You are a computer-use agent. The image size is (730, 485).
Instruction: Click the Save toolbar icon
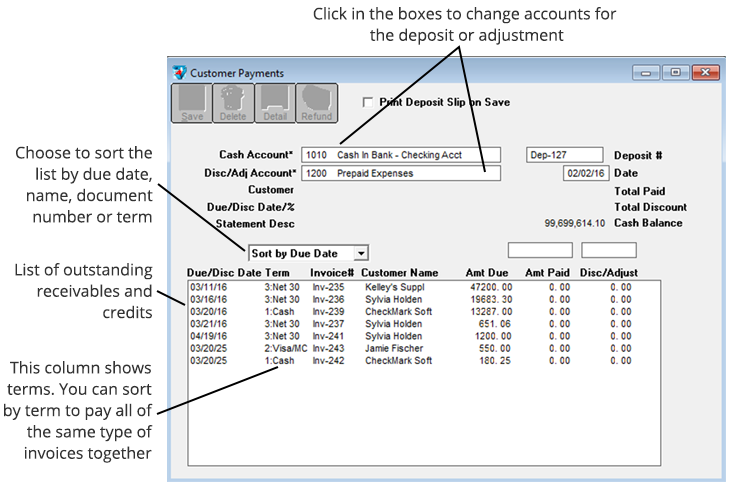[192, 103]
